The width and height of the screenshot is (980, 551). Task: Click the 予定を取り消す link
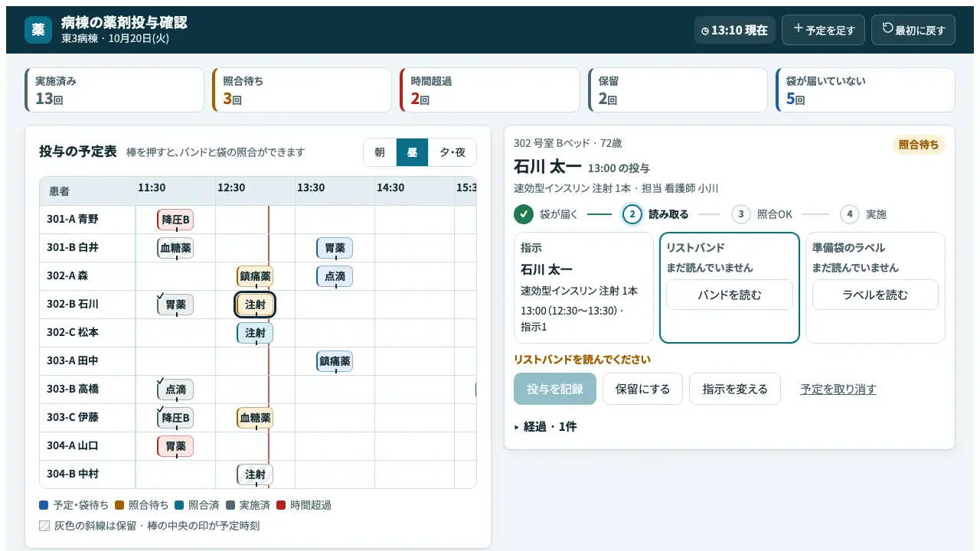[x=838, y=389]
